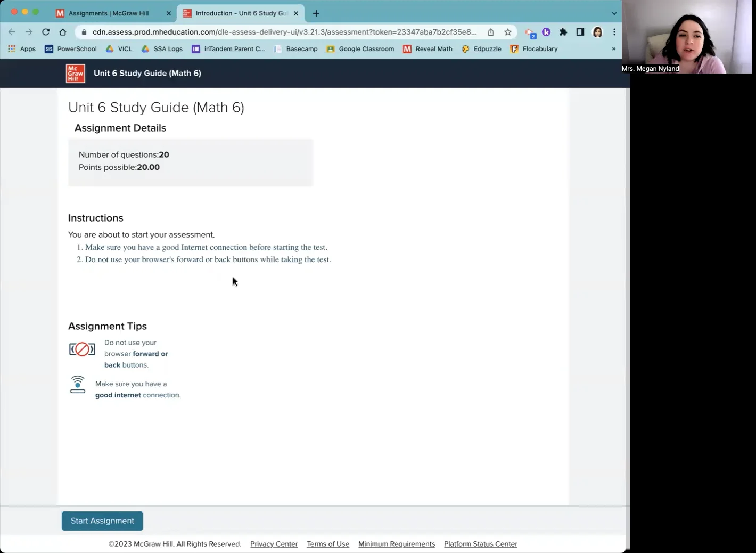Open the VICL bookmark
Viewport: 756px width, 553px height.
(119, 49)
